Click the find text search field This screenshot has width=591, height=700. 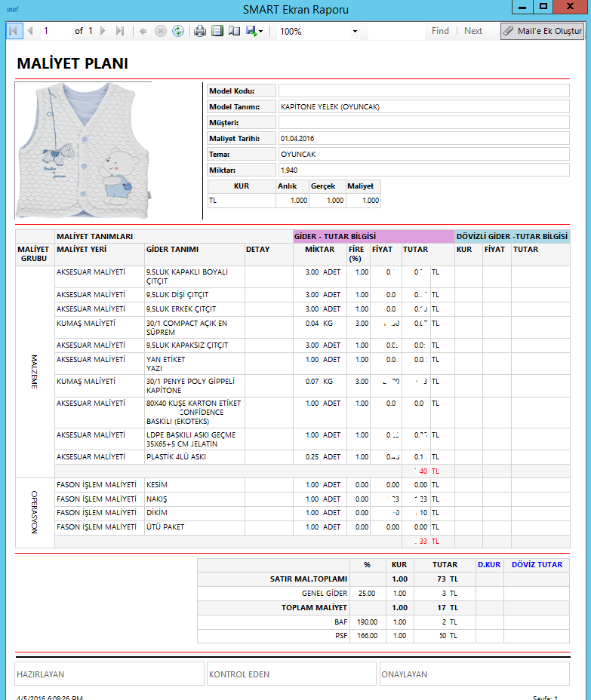(x=396, y=32)
